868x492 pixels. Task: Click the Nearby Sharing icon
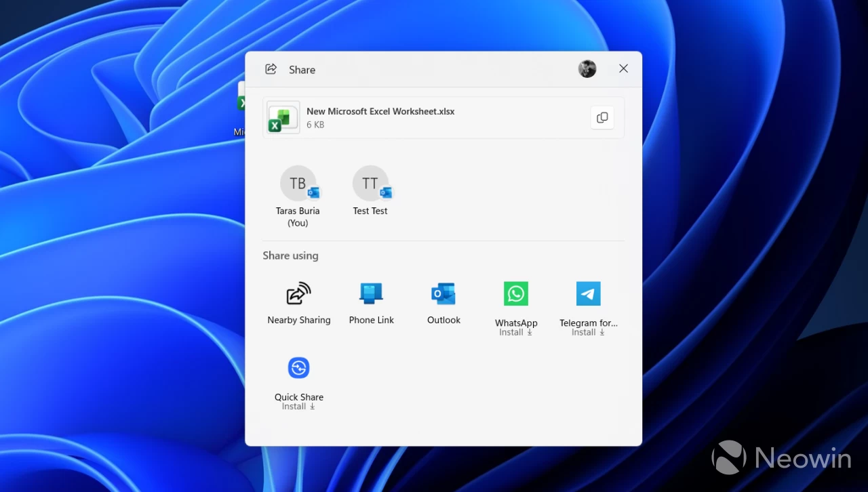(298, 293)
